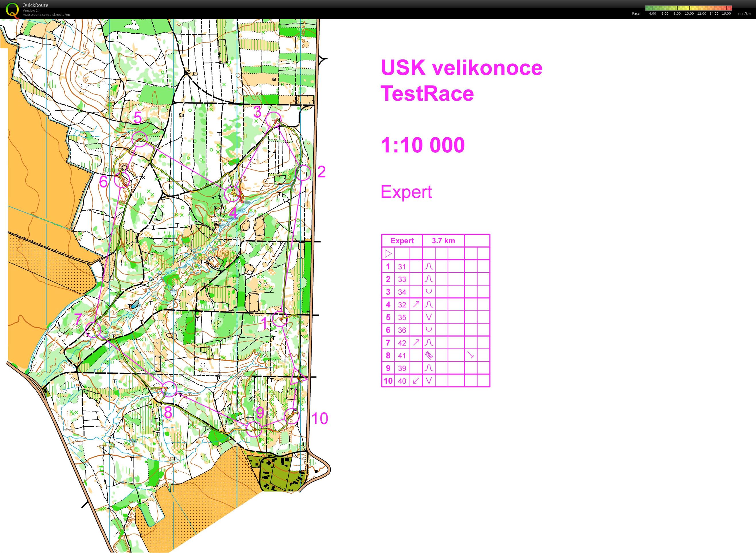The height and width of the screenshot is (553, 756).
Task: Click control code 33 in the table
Action: click(402, 280)
